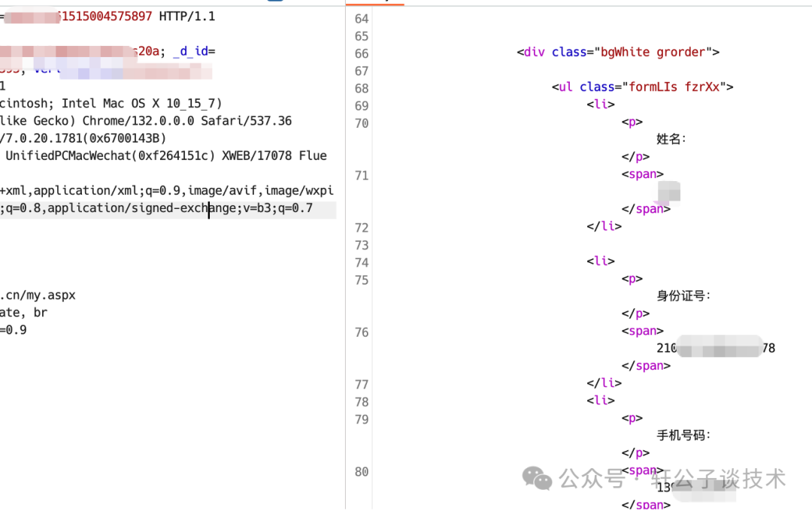Click 'UnifiedPCMacWechat(0xf264151c)' in the user agent
This screenshot has width=812, height=511.
click(x=110, y=156)
